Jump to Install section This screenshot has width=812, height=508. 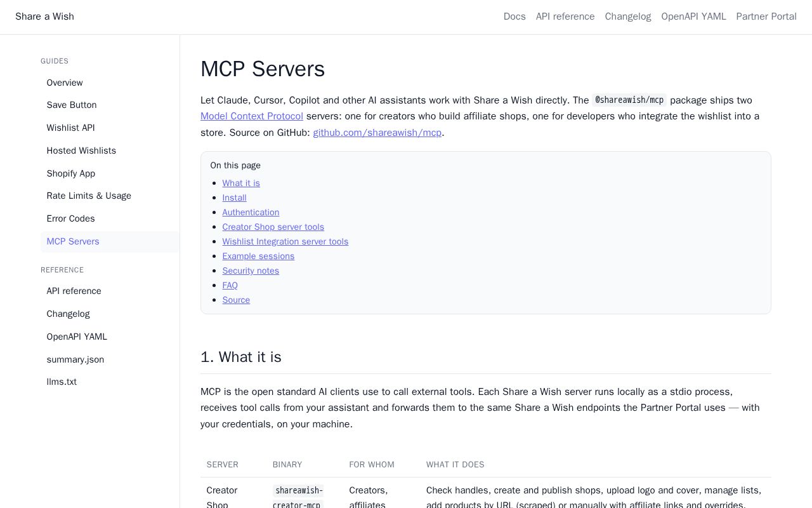[x=234, y=197]
